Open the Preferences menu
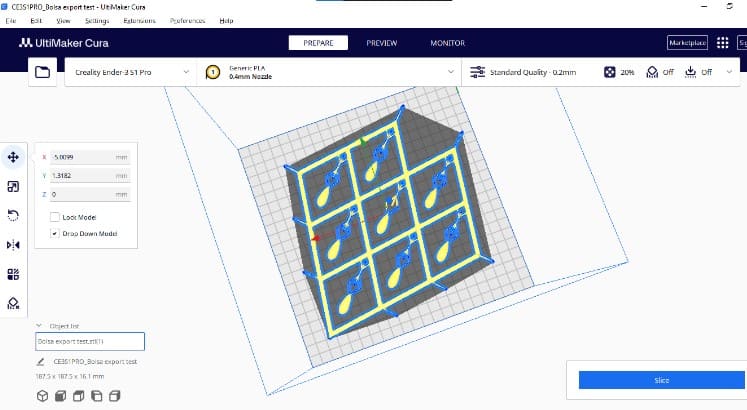The image size is (747, 410). (187, 21)
